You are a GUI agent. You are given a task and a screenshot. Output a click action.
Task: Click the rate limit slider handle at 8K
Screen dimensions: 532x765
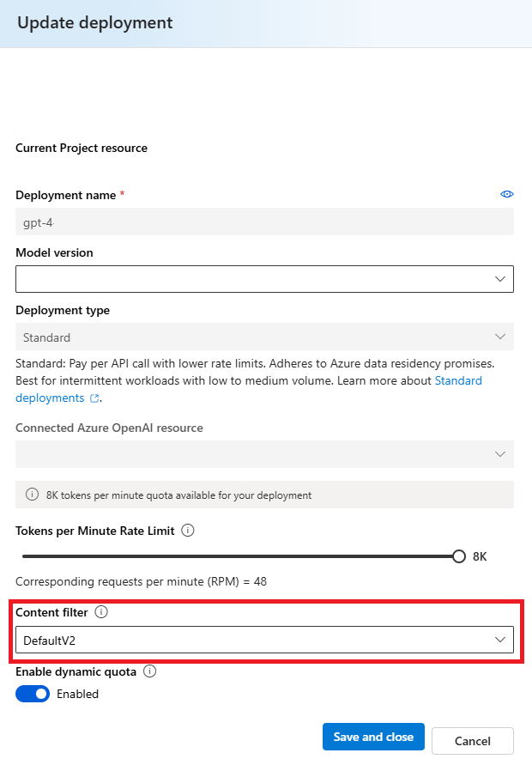457,556
